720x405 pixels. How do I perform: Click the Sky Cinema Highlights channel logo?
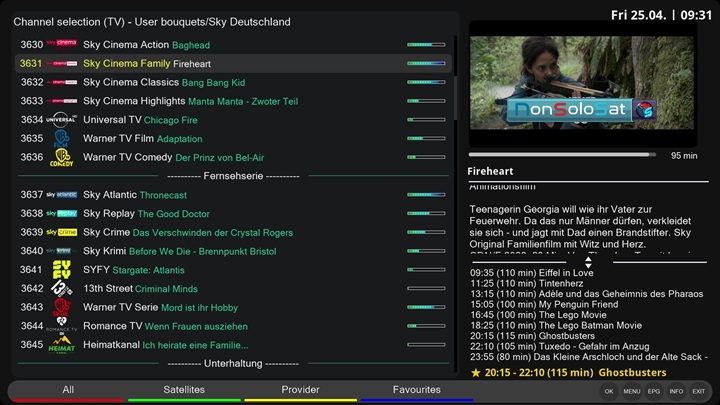62,101
